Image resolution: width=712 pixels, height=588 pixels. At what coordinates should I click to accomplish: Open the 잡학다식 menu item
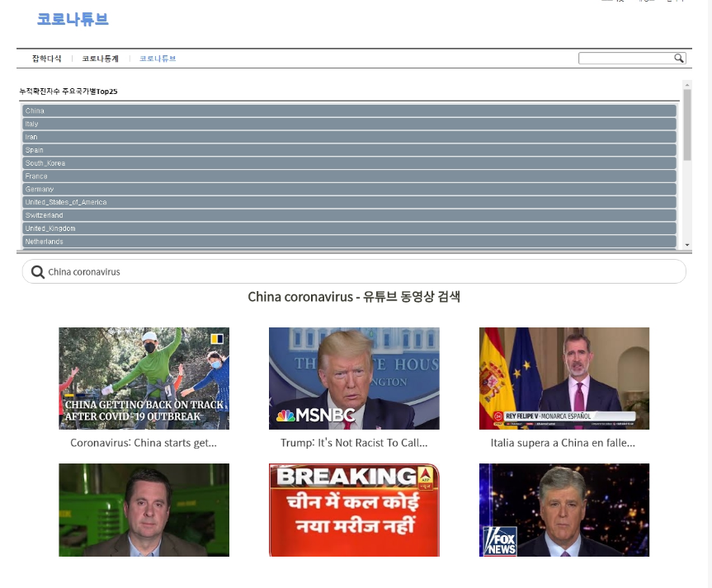coord(47,59)
